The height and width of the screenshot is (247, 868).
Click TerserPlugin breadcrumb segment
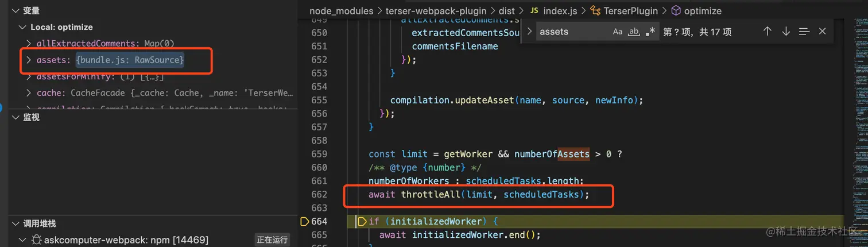click(630, 11)
